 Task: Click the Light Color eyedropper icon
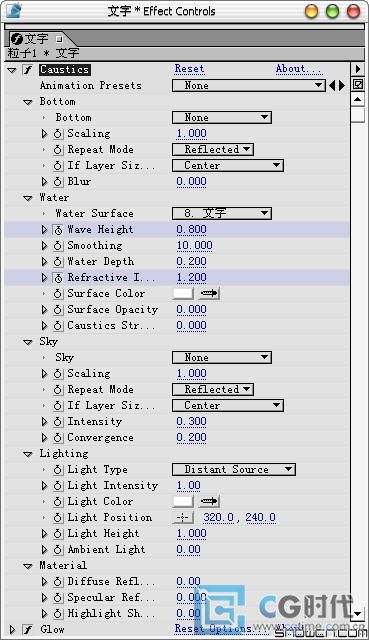click(x=209, y=501)
